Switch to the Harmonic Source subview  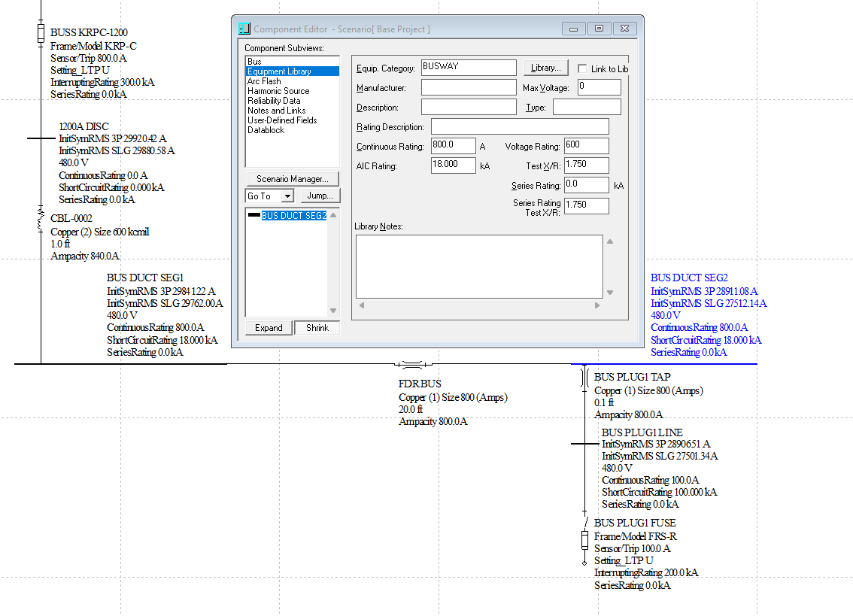(x=278, y=91)
